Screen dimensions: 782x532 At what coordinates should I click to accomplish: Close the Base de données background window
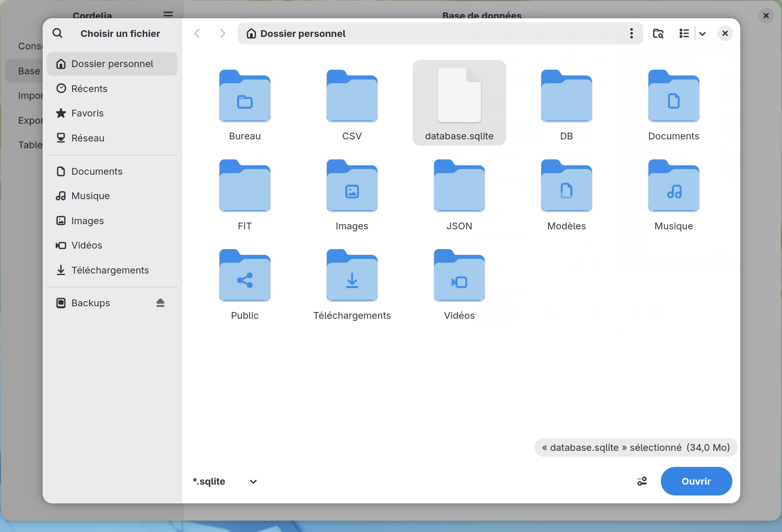click(766, 16)
